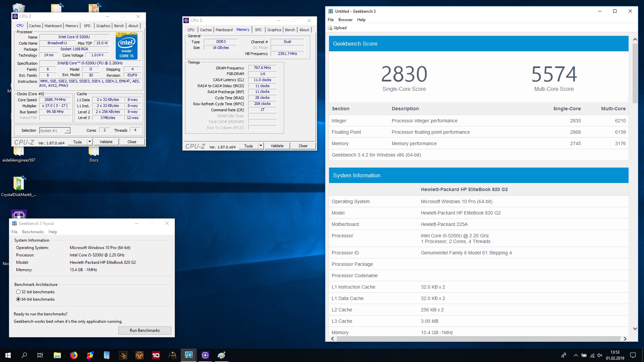Switch to Caches tab in left CPU-Z window

(35, 26)
